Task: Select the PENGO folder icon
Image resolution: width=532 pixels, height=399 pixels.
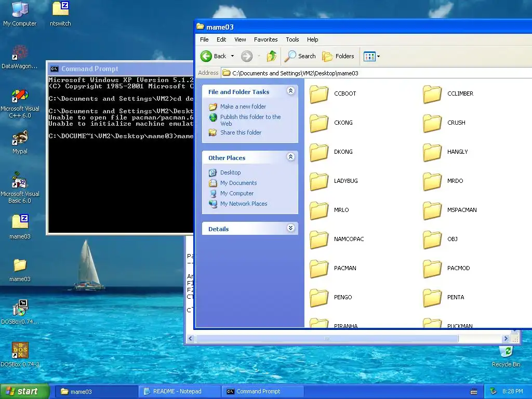Action: pyautogui.click(x=319, y=298)
